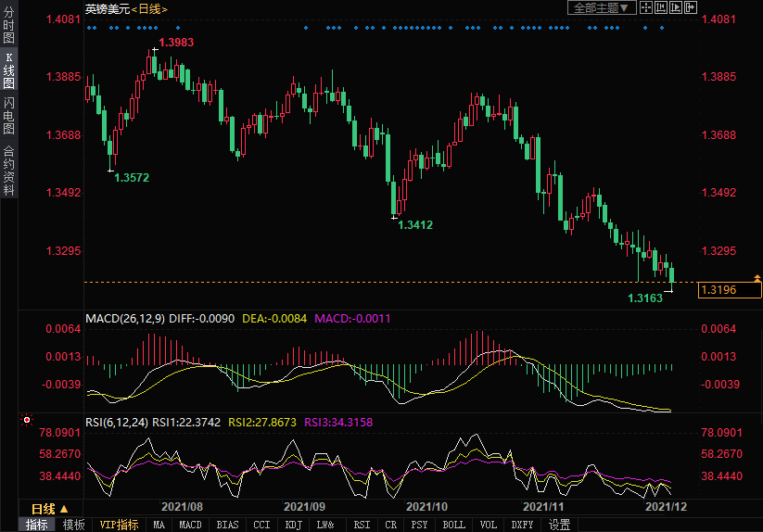The height and width of the screenshot is (532, 763).
Task: Choose the BIAS indicator button
Action: pos(226,525)
